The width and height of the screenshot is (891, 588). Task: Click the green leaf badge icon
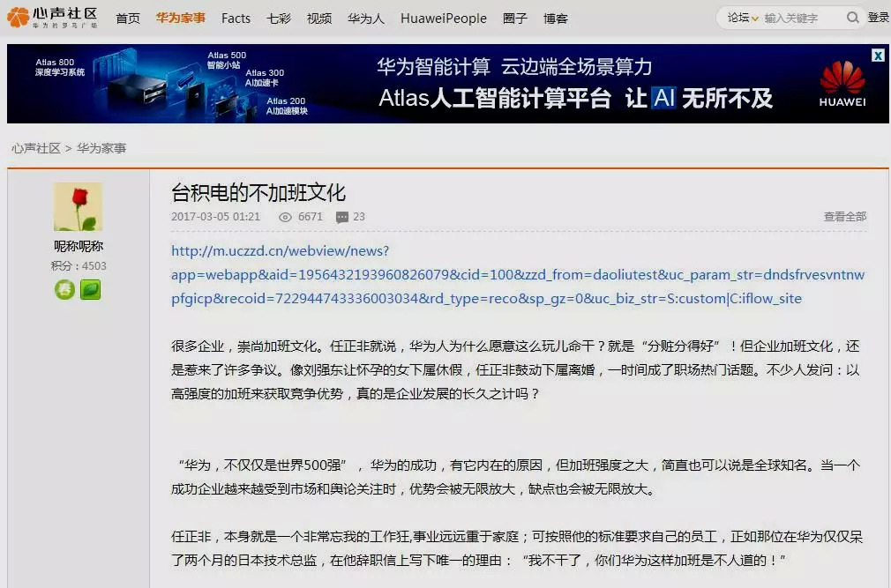click(90, 289)
